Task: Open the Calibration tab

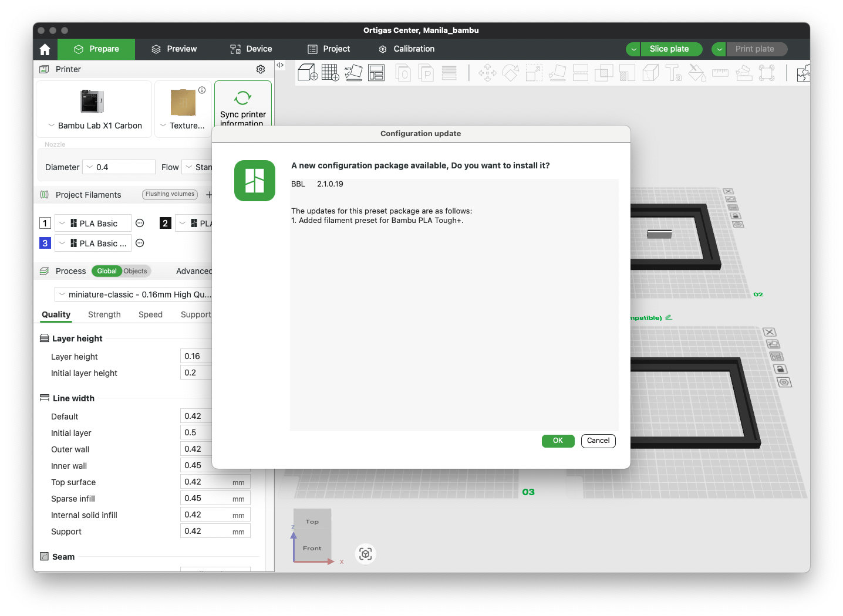Action: pos(406,49)
